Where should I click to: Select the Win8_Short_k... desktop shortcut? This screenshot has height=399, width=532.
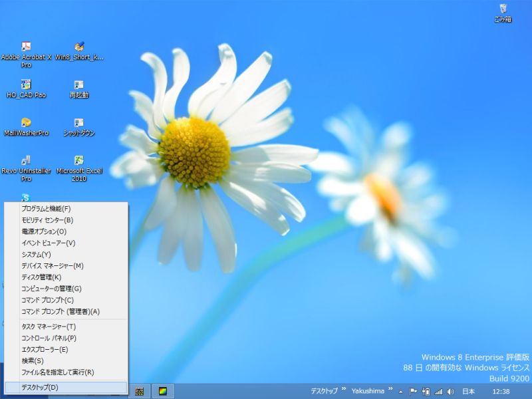(x=79, y=47)
